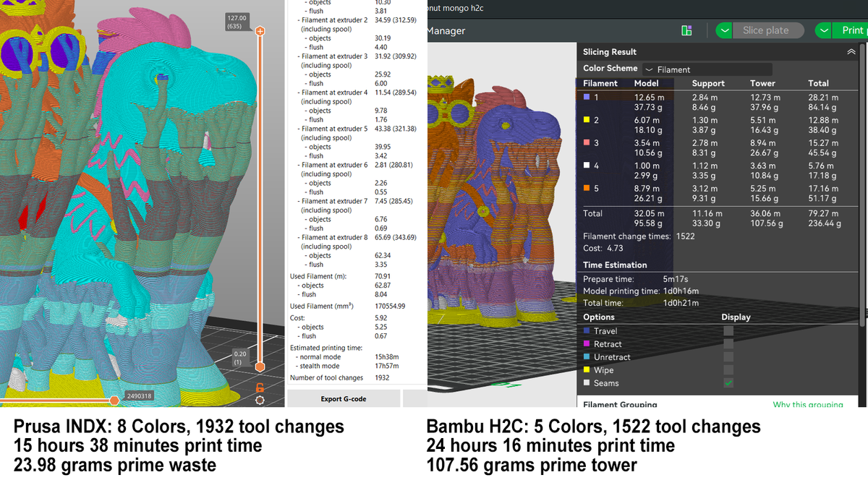Click the Time Estimation heading

[x=615, y=265]
